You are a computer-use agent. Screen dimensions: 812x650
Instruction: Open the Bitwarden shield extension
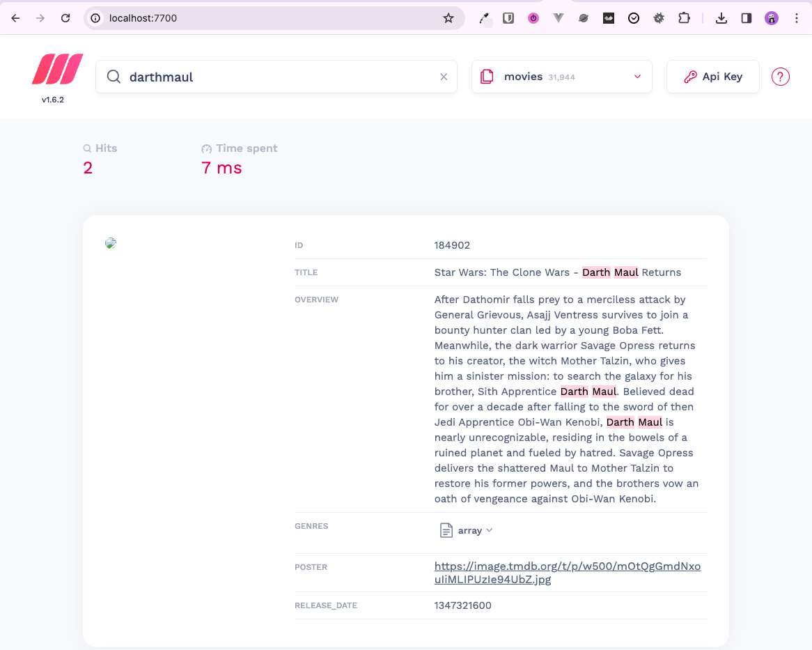click(508, 18)
